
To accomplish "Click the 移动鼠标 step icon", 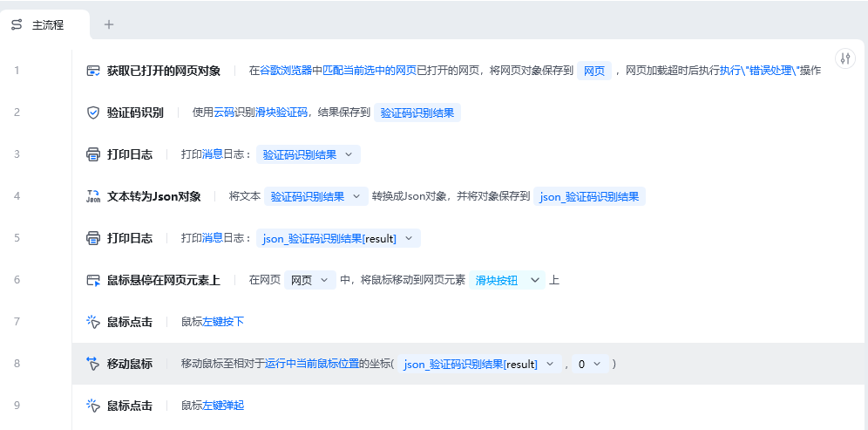I will coord(93,364).
